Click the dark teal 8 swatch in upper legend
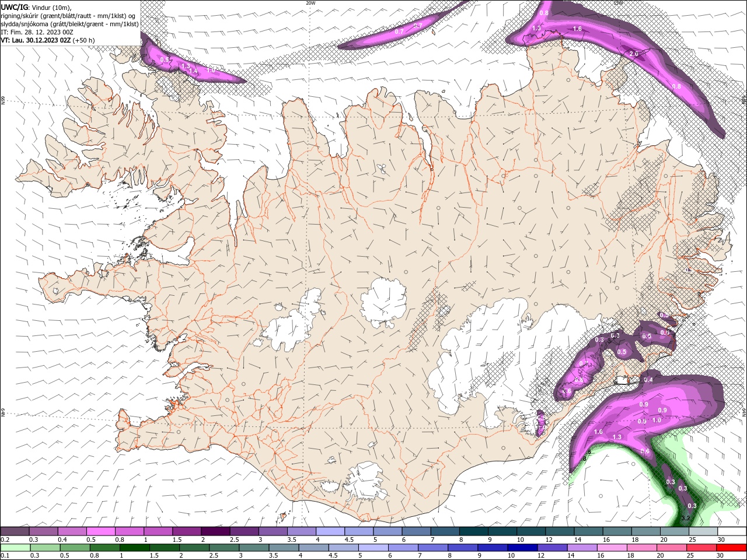 click(474, 531)
